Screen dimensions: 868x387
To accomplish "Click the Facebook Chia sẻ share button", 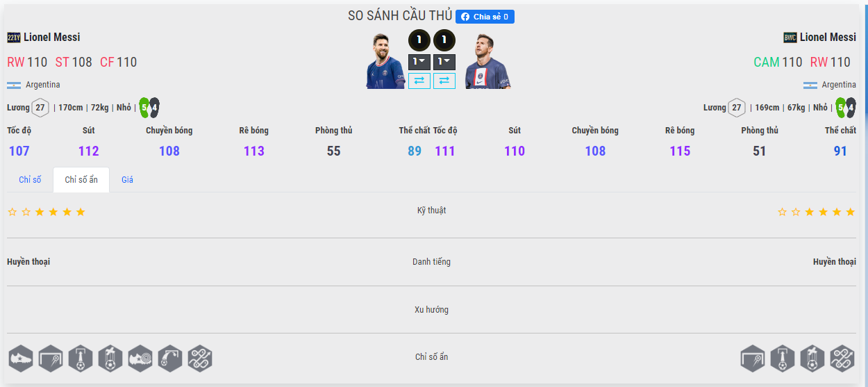I will (485, 17).
